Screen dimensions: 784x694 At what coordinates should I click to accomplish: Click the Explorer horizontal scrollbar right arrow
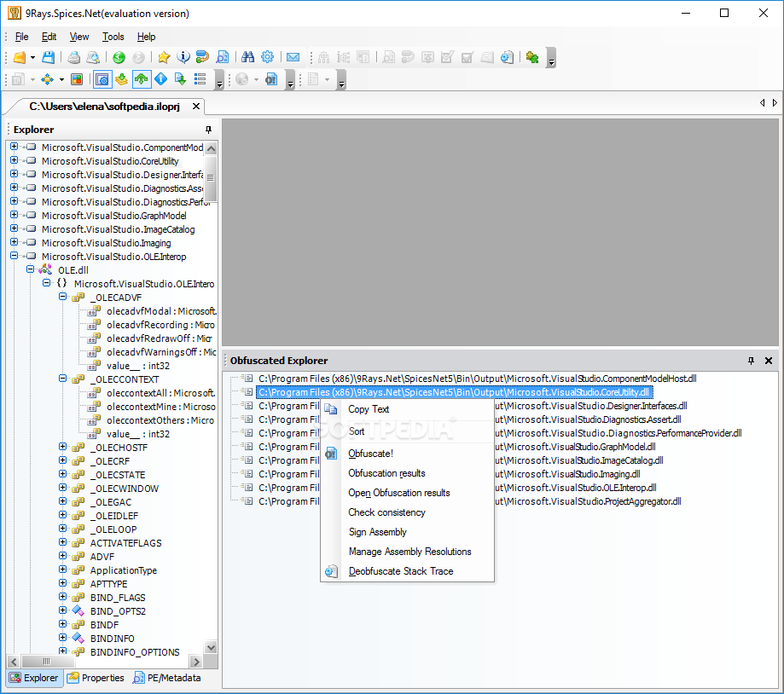pos(196,662)
